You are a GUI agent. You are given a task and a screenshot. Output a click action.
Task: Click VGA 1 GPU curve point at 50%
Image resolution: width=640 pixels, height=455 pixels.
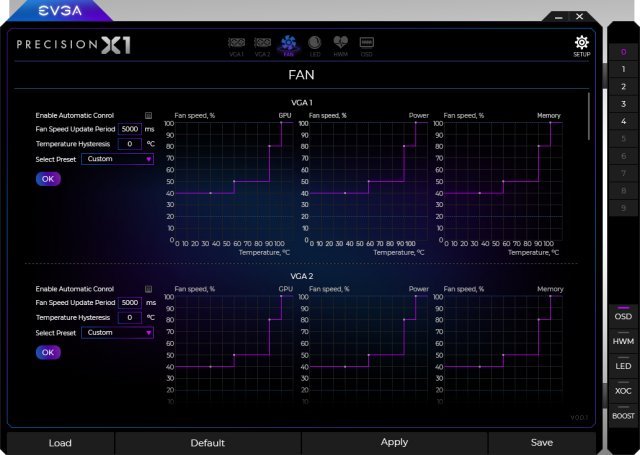pyautogui.click(x=234, y=181)
